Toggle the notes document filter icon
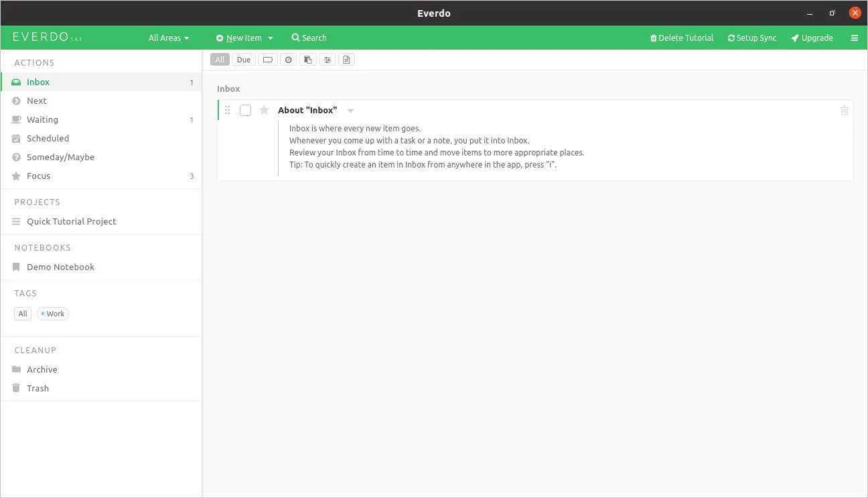 pos(346,60)
